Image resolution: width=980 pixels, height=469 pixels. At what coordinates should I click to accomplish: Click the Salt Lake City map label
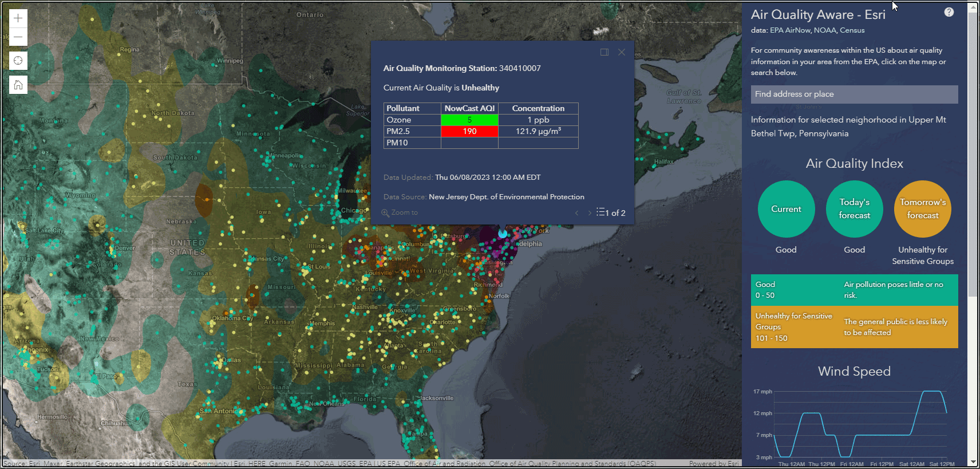coord(44,231)
